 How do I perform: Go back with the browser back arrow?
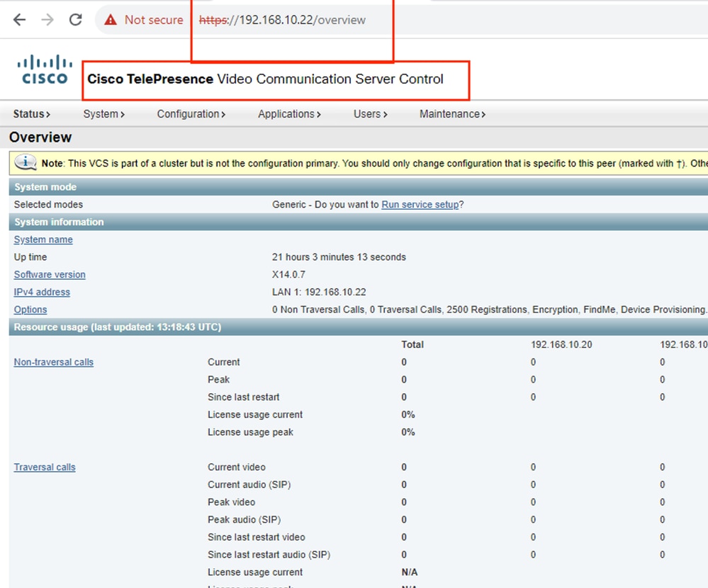coord(19,20)
